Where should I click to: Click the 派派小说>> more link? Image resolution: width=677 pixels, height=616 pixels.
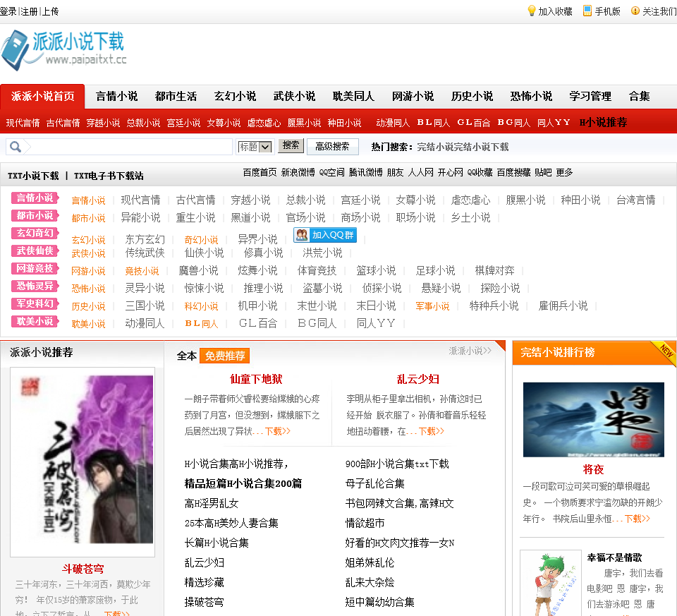pos(470,351)
